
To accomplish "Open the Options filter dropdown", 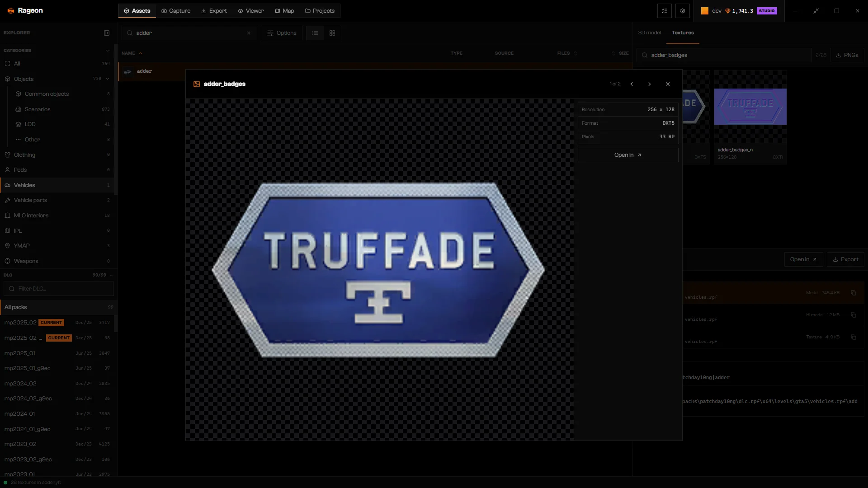I will coord(282,33).
